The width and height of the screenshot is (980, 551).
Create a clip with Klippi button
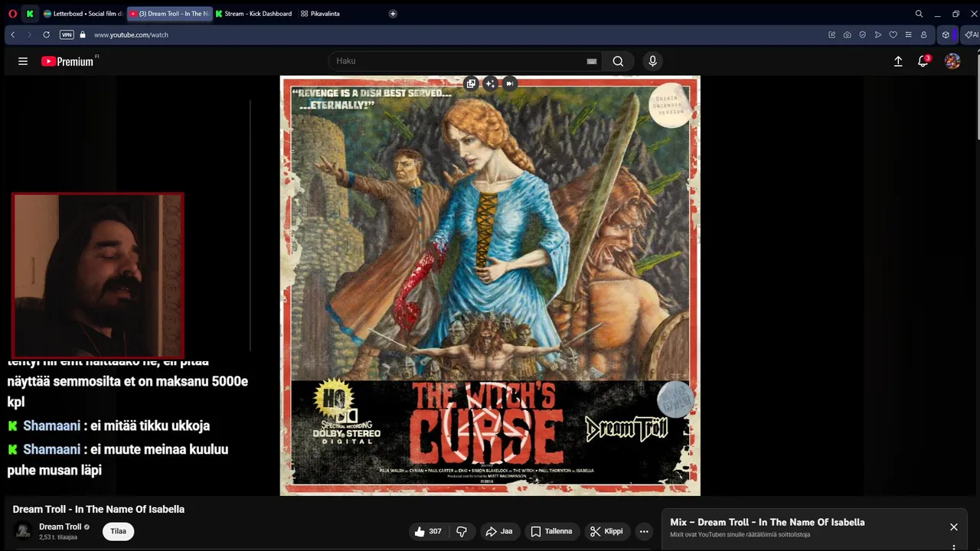[606, 531]
